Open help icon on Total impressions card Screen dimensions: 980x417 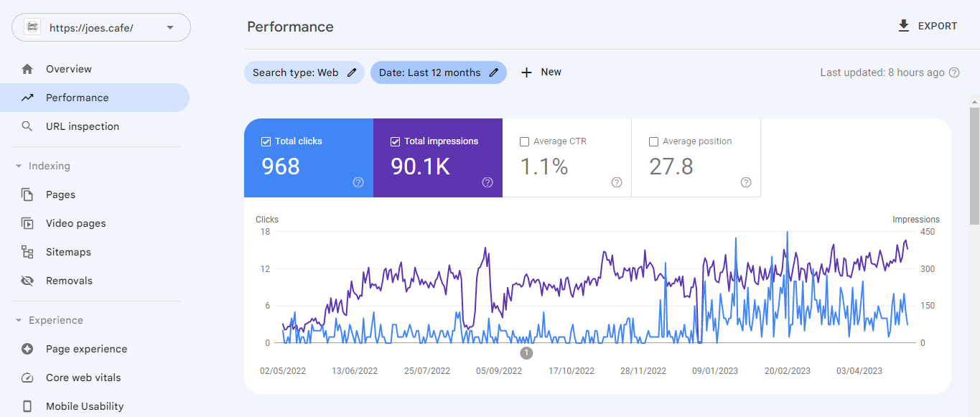[x=487, y=182]
